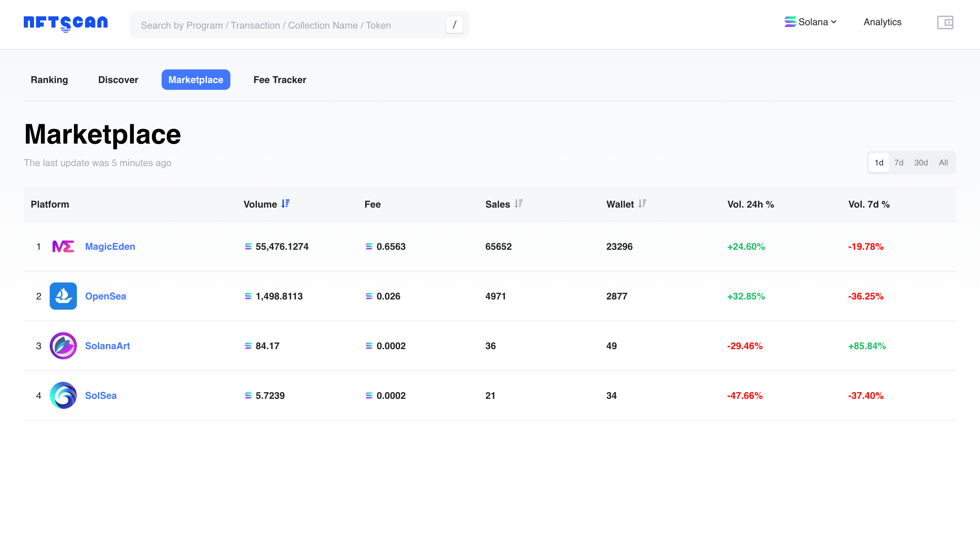Click MagicEden sales value 65652

(x=499, y=247)
